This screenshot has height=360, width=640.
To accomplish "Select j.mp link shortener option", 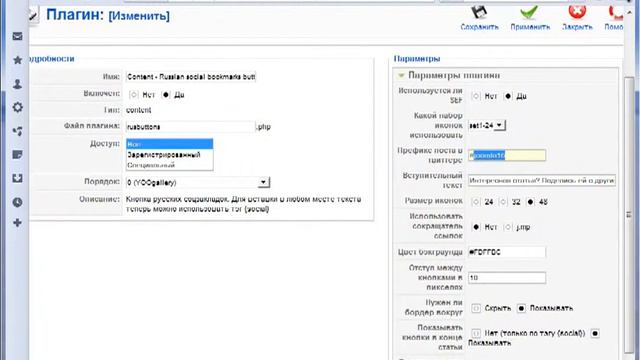I will 508,227.
